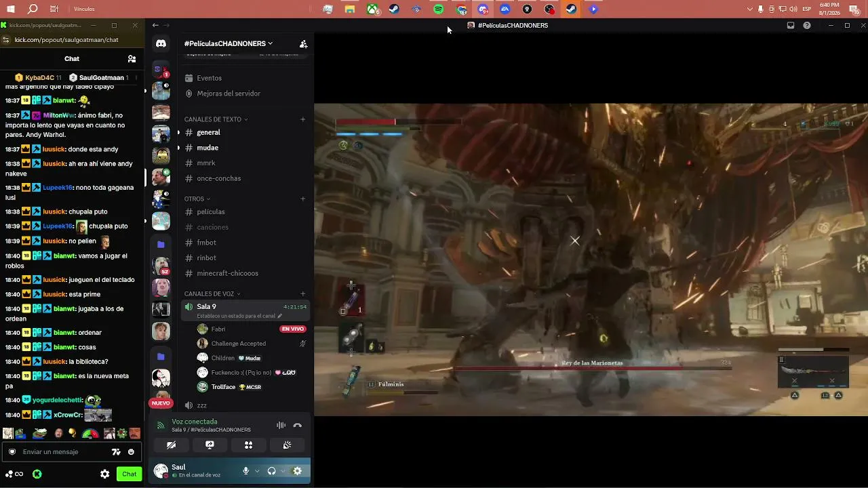
Task: Jump to NUEVO unread servers indicator
Action: (161, 403)
